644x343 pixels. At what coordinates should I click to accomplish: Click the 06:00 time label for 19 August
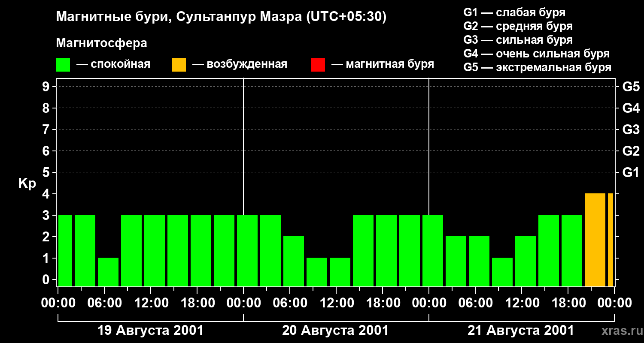104,303
